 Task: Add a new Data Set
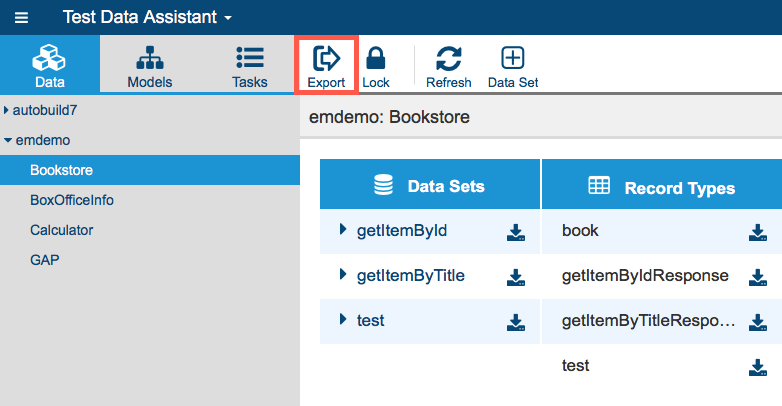(x=513, y=67)
